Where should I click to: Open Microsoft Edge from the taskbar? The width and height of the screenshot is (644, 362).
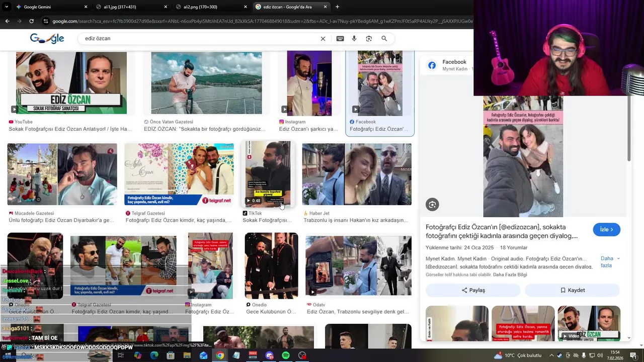[154, 355]
